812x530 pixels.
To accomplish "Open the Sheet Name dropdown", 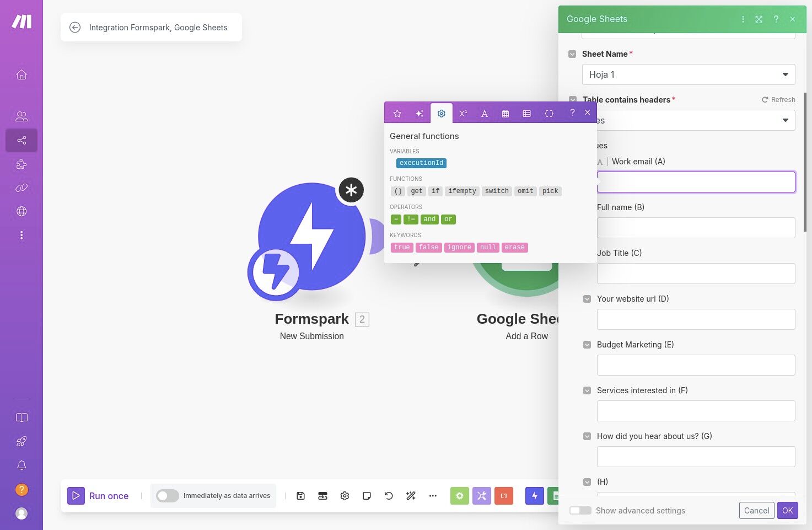I will point(689,74).
